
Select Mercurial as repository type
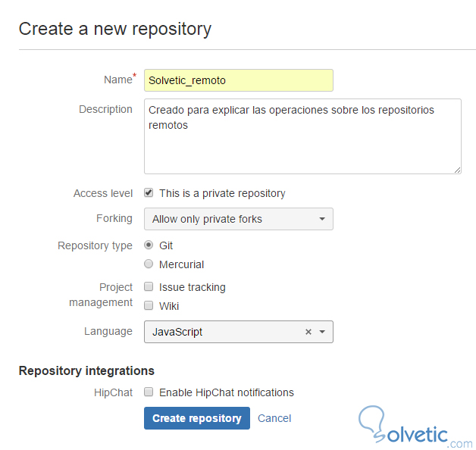149,264
